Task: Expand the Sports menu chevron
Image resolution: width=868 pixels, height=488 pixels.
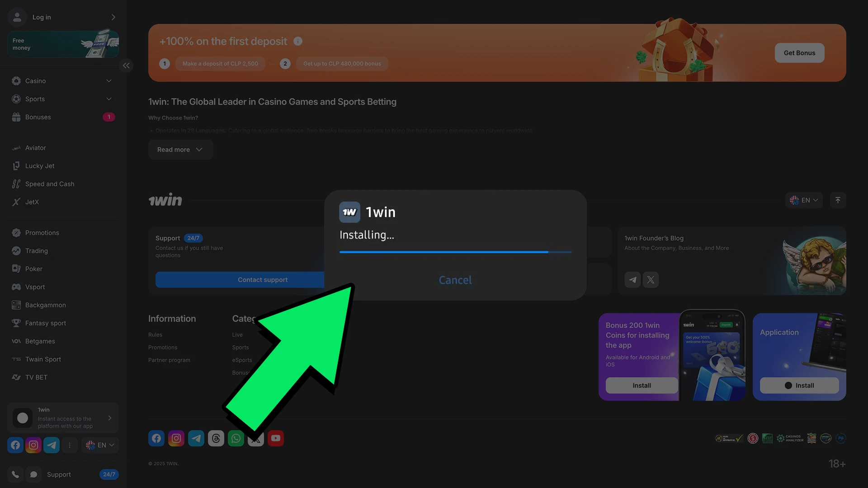Action: point(109,99)
